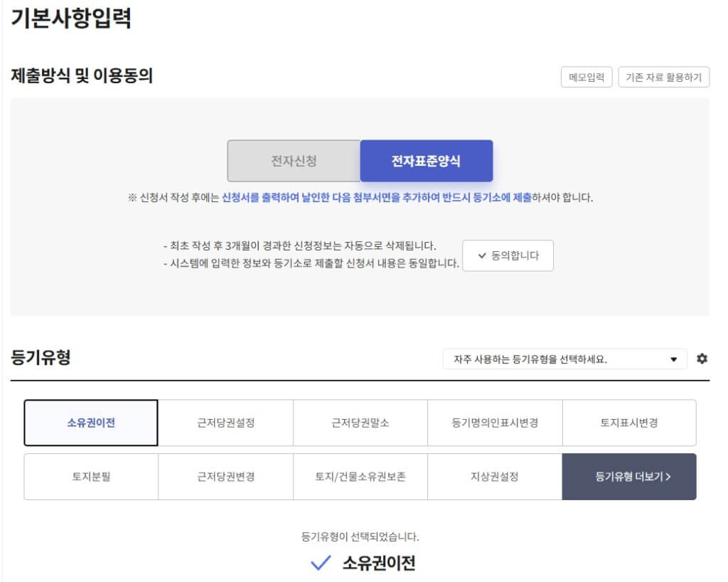Click the 메모입력 button
728x582 pixels.
(587, 77)
